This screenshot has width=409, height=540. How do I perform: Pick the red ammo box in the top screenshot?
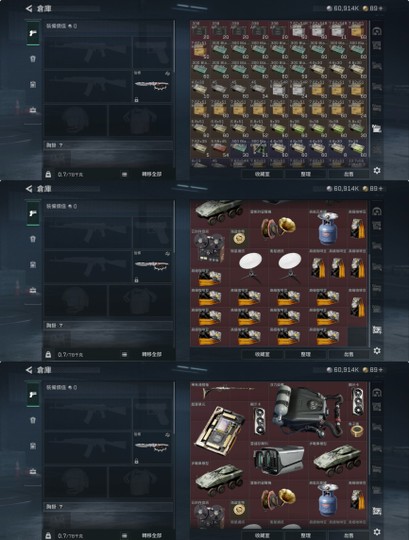tap(219, 149)
